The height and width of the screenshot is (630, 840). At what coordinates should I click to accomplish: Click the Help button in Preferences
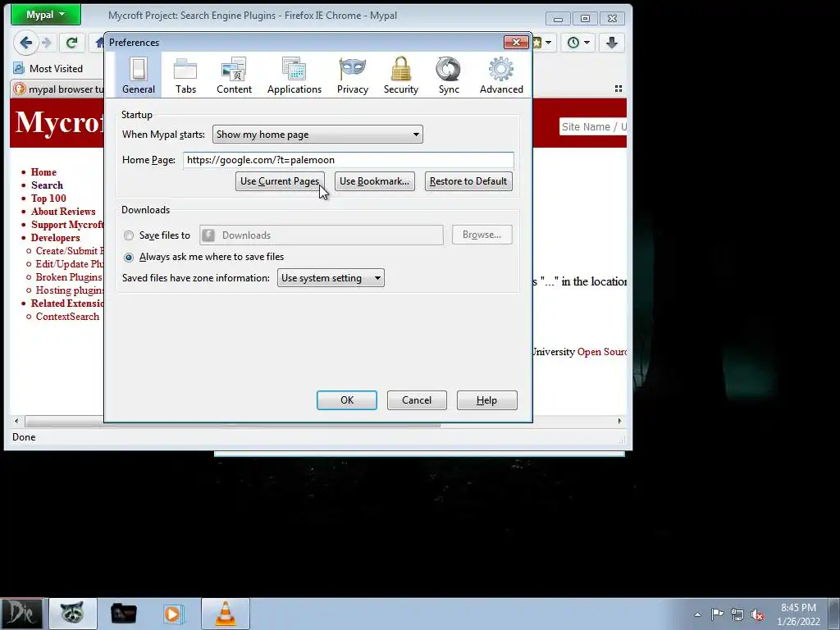tap(486, 400)
